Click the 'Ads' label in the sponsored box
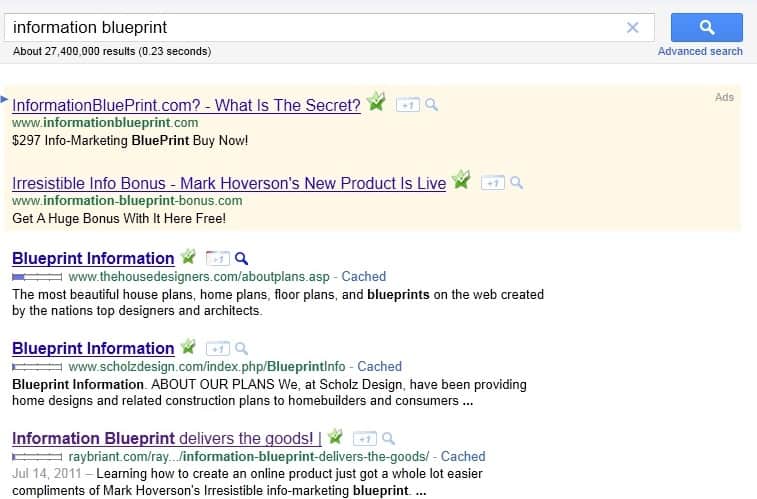The height and width of the screenshot is (499, 757). coord(724,97)
